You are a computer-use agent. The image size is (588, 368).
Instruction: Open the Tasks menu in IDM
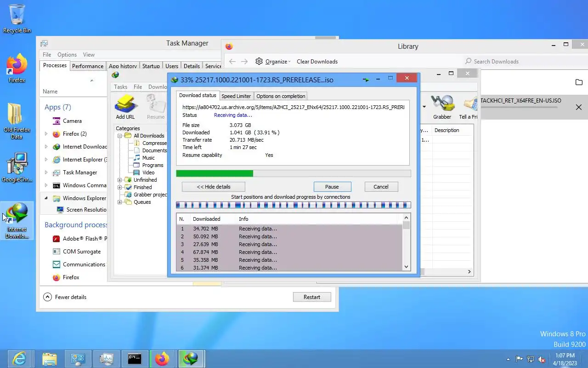point(120,86)
